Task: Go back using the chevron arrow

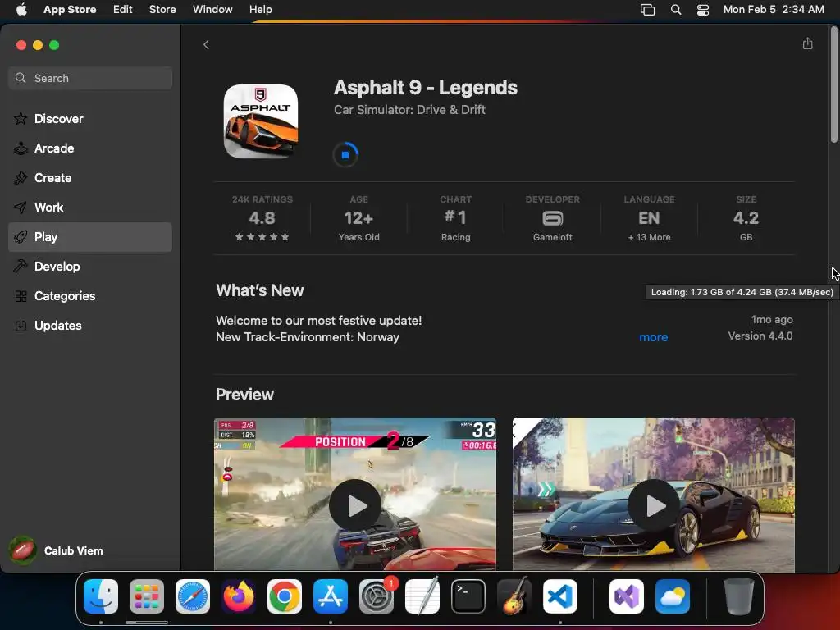Action: (x=206, y=45)
